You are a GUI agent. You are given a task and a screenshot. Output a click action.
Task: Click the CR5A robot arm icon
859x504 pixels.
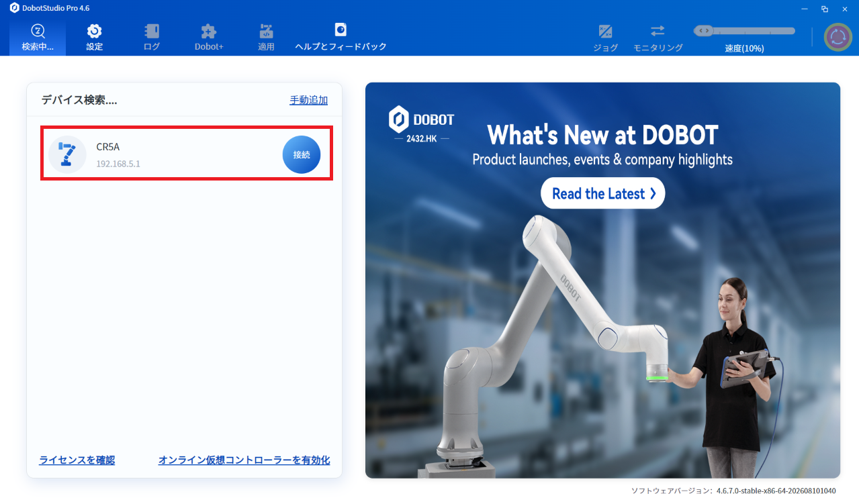click(x=67, y=154)
